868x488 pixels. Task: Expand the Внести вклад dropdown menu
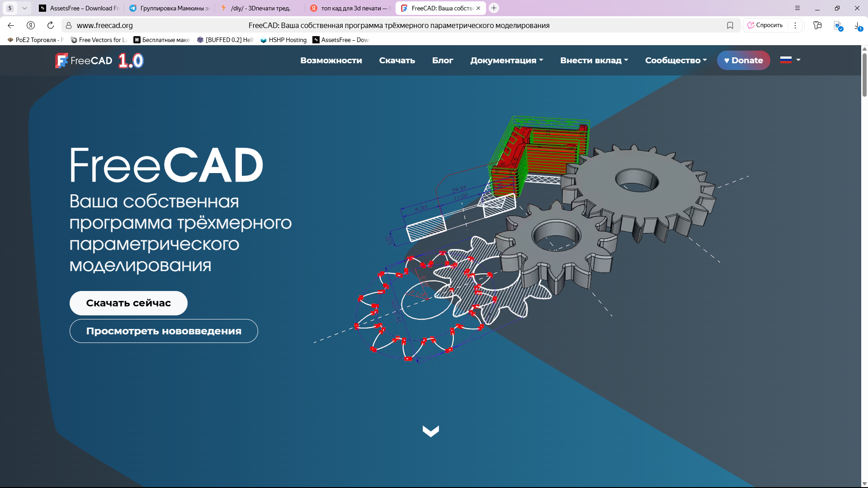594,61
